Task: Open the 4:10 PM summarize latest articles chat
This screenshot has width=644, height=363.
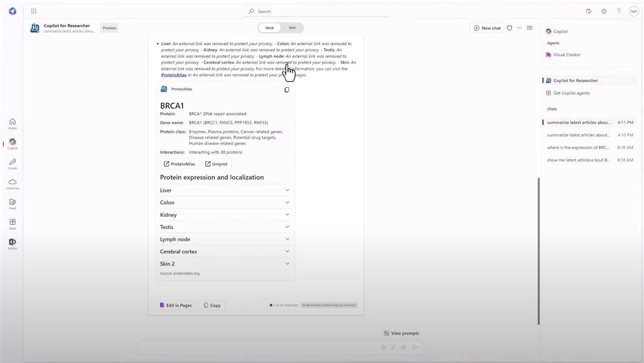Action: click(x=590, y=135)
